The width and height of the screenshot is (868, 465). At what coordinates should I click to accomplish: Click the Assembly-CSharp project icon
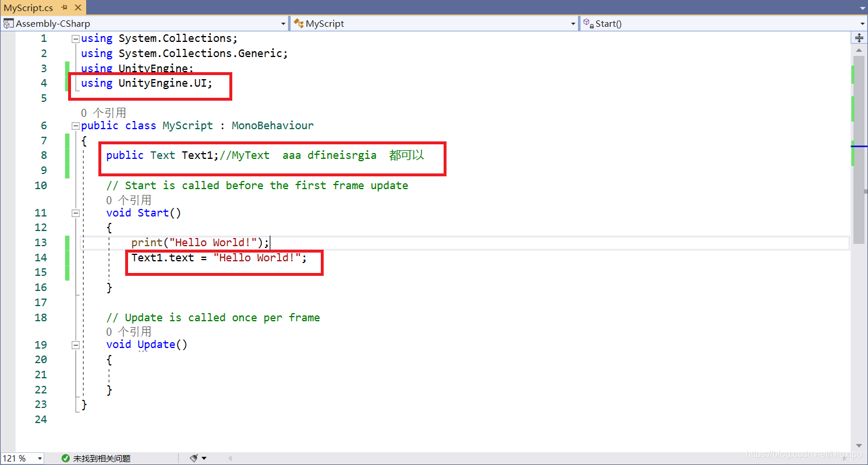[8, 23]
